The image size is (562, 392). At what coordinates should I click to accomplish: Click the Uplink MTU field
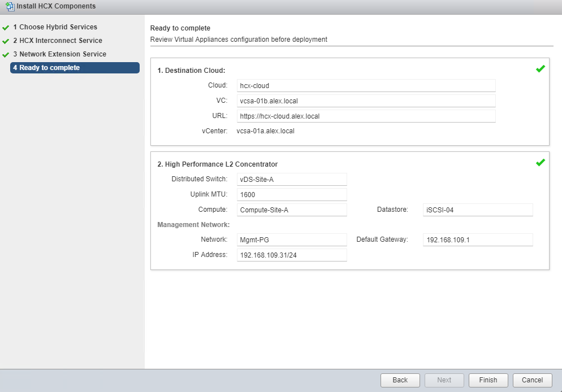point(291,194)
